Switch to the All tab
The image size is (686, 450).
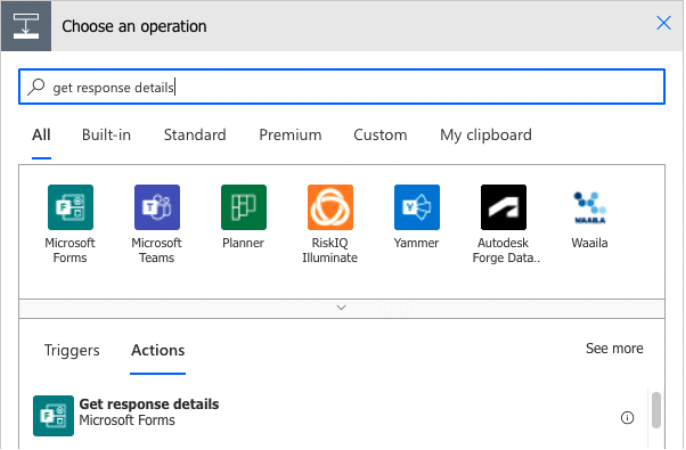pyautogui.click(x=41, y=135)
